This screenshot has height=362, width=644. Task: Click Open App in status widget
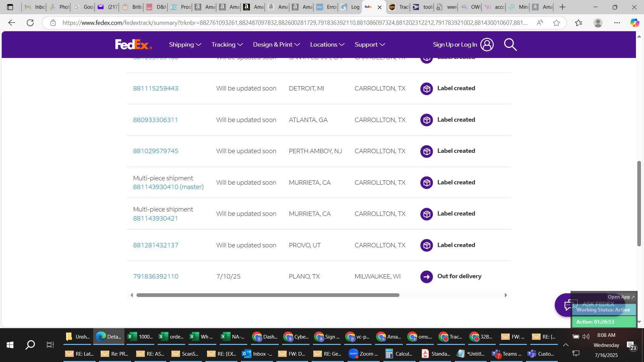pyautogui.click(x=621, y=297)
